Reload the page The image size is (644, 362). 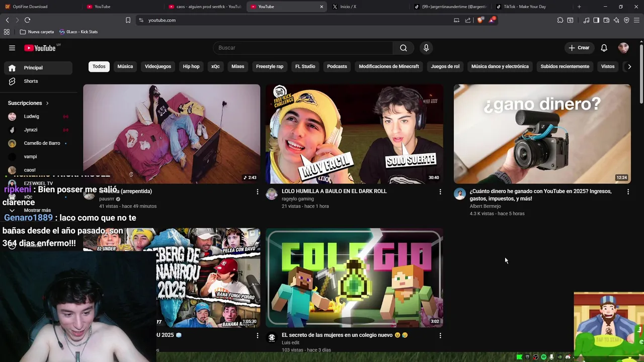coord(27,20)
